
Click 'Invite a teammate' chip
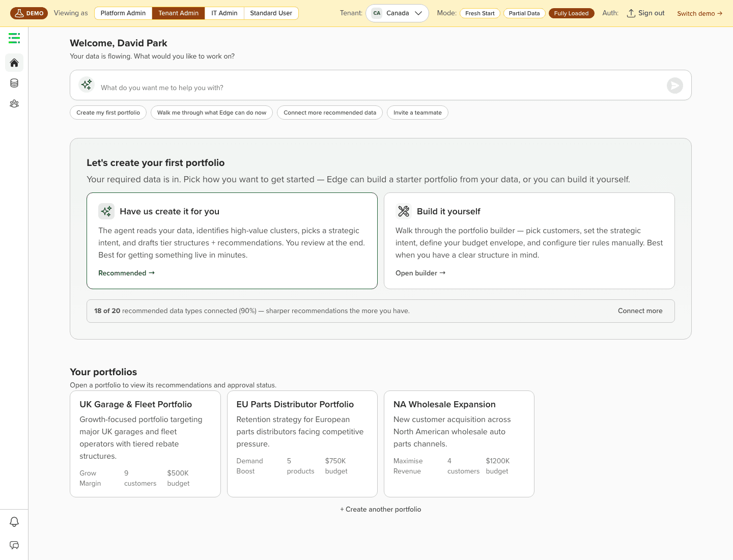pyautogui.click(x=417, y=113)
